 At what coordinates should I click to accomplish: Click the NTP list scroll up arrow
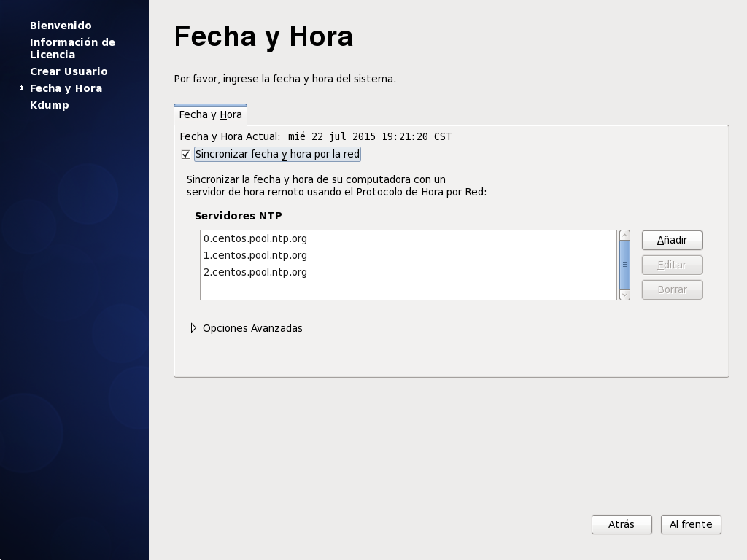(x=624, y=236)
